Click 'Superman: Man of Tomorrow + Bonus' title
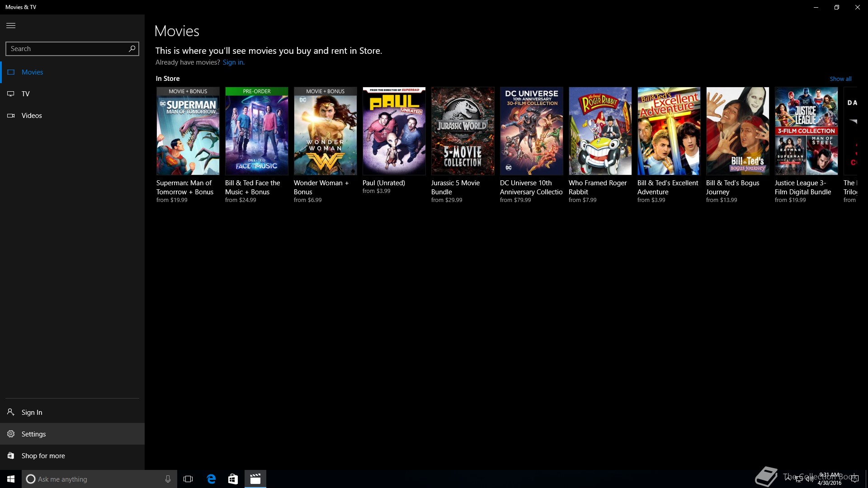The height and width of the screenshot is (488, 868). coord(185,188)
